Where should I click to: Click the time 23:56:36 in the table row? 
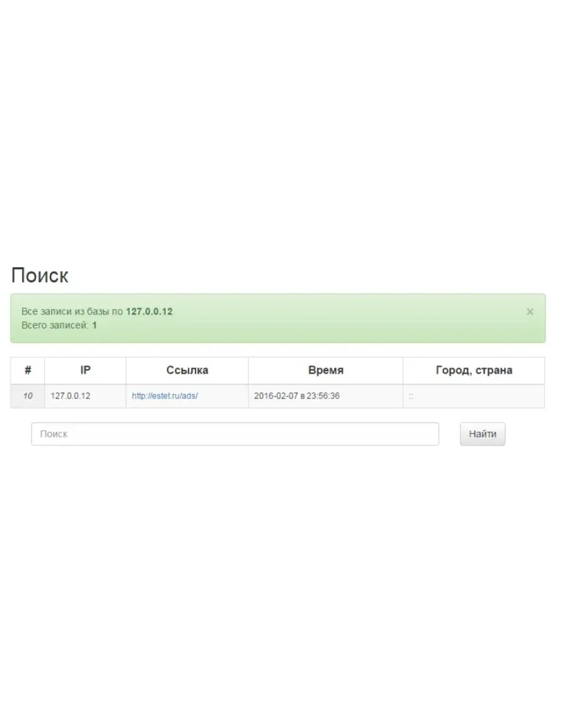pos(324,396)
